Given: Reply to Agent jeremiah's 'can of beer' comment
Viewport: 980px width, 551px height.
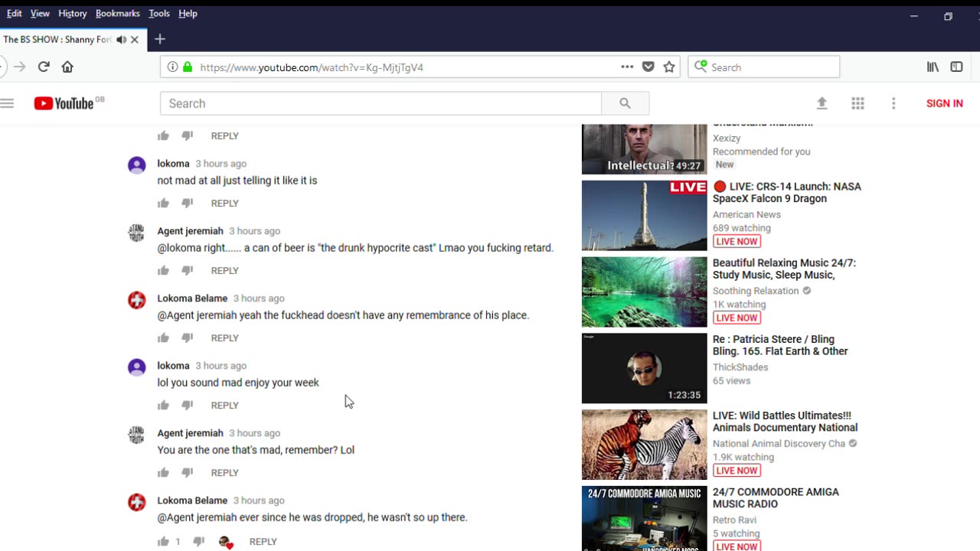Looking at the screenshot, I should pos(224,270).
